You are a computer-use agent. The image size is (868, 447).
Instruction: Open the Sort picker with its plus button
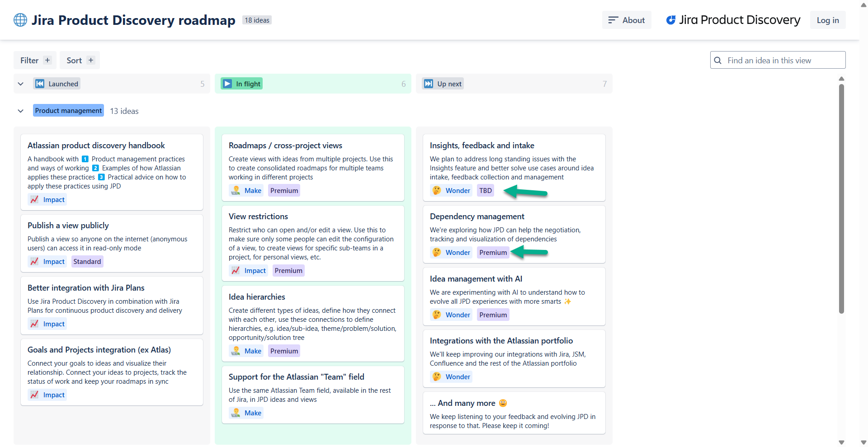click(x=91, y=60)
